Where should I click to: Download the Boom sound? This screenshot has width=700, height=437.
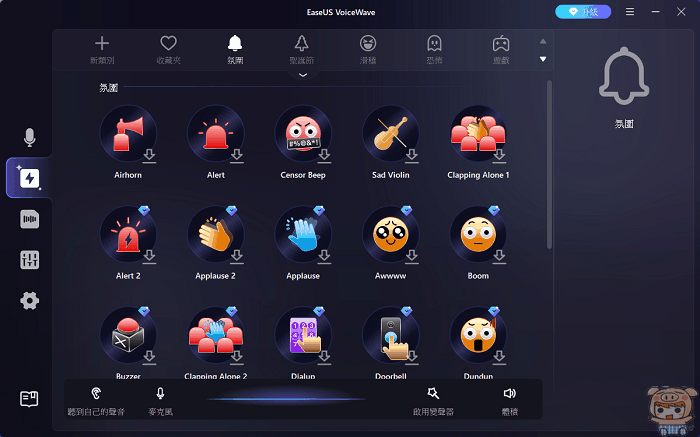pos(500,257)
